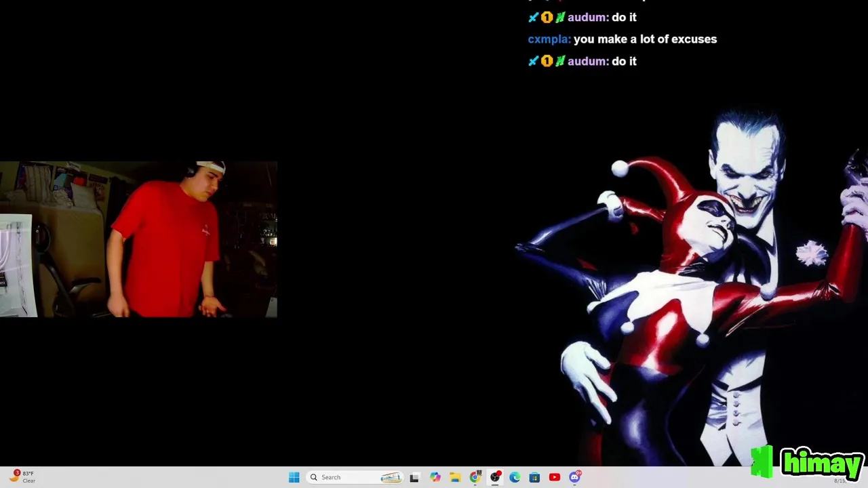The width and height of the screenshot is (868, 488).
Task: Click audum's username in the last chat line
Action: (x=587, y=61)
